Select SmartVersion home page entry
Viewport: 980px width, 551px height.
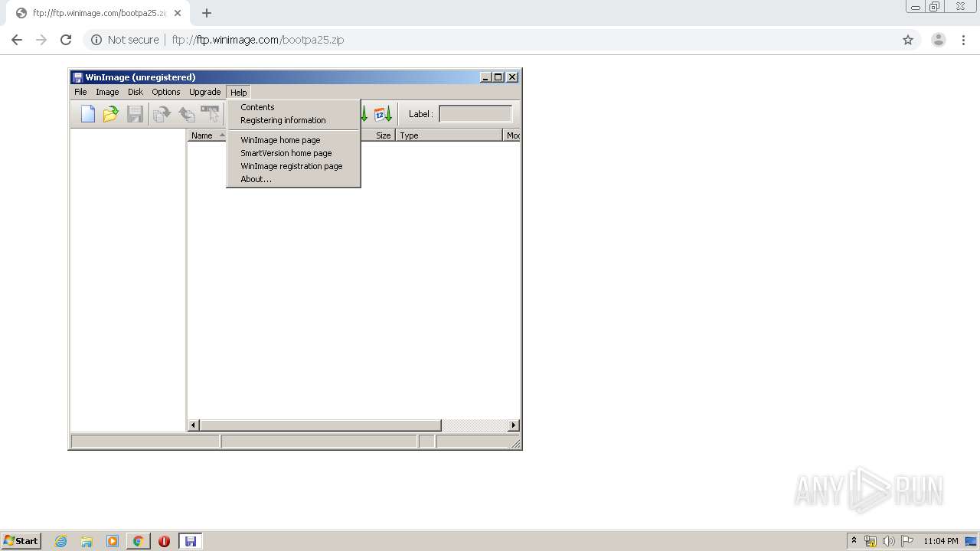294,153
